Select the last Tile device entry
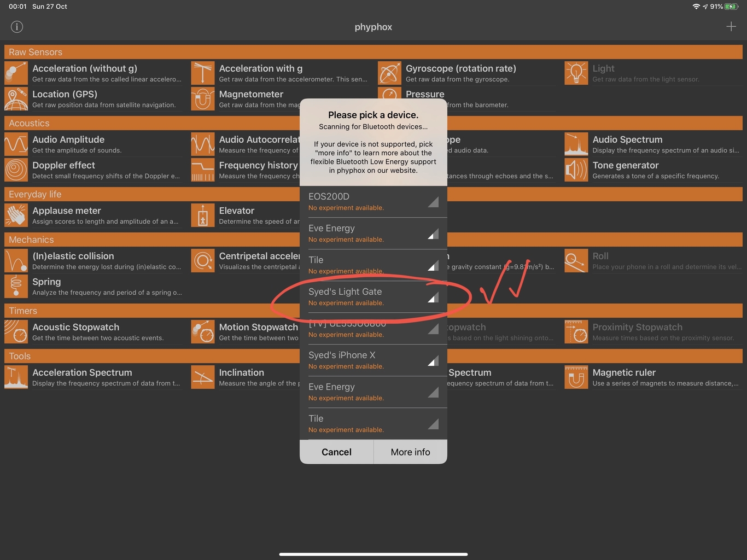The width and height of the screenshot is (747, 560). click(373, 424)
